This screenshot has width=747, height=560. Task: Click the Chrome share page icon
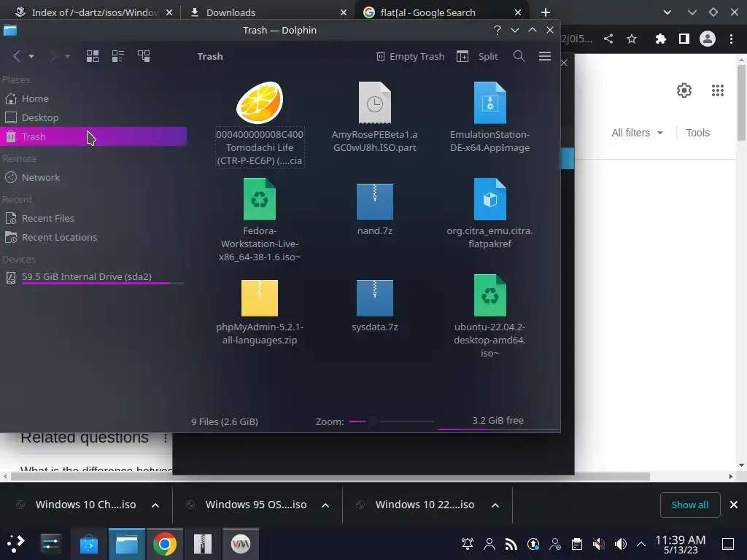point(608,39)
